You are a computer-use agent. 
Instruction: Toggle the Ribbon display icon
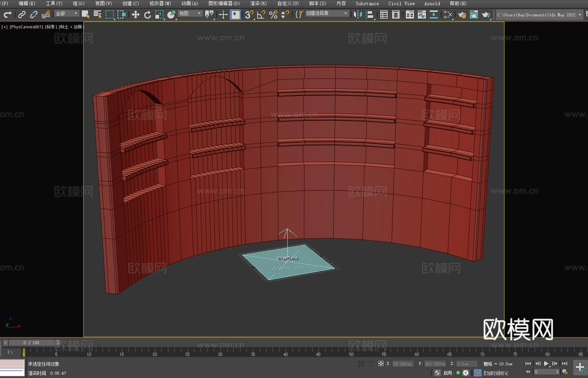click(x=410, y=14)
